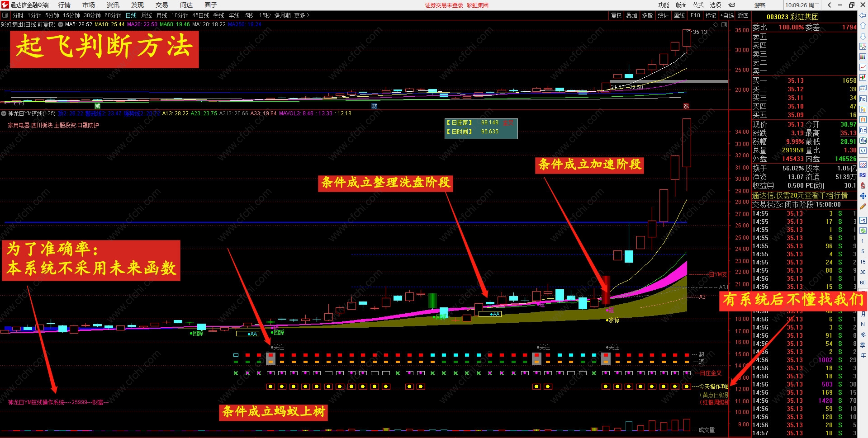The width and height of the screenshot is (868, 438).
Task: Open the 选项 options menu
Action: click(x=716, y=5)
